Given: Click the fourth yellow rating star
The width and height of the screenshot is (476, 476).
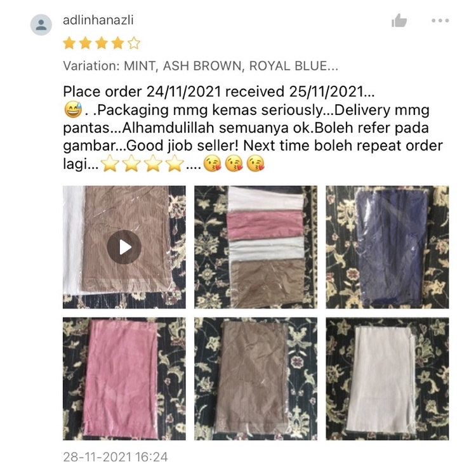Looking at the screenshot, I should pos(117,43).
